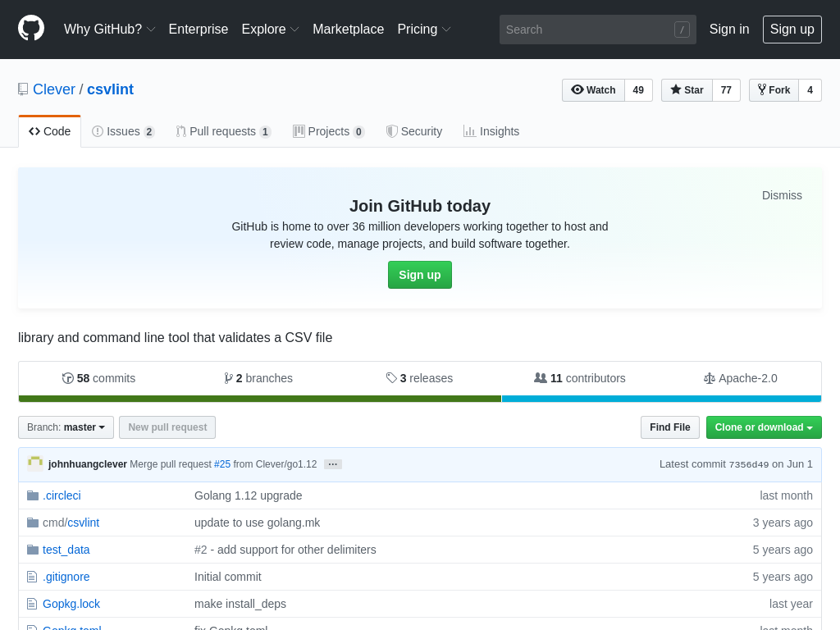Image resolution: width=840 pixels, height=630 pixels.
Task: Click johnhuangclever's avatar thumbnail
Action: pos(35,463)
